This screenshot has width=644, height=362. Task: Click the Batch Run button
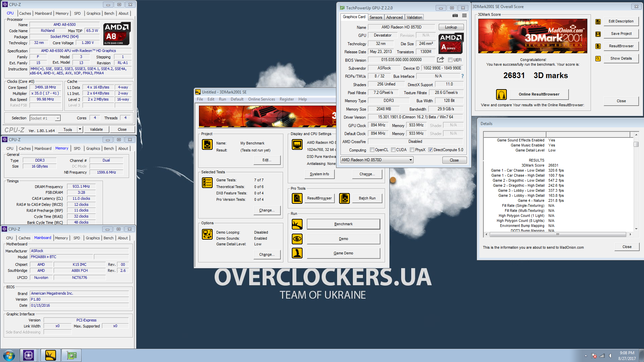point(367,198)
